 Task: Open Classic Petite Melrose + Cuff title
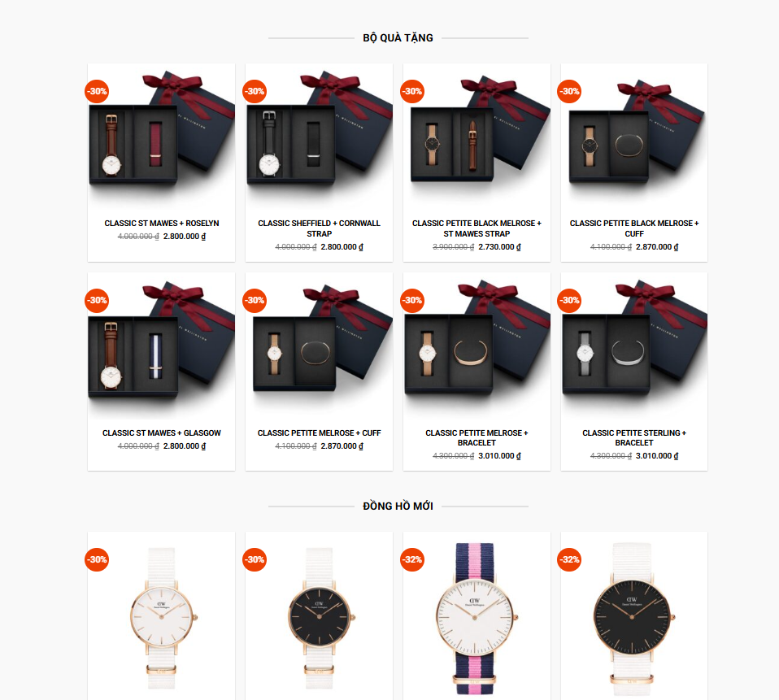[x=319, y=433]
